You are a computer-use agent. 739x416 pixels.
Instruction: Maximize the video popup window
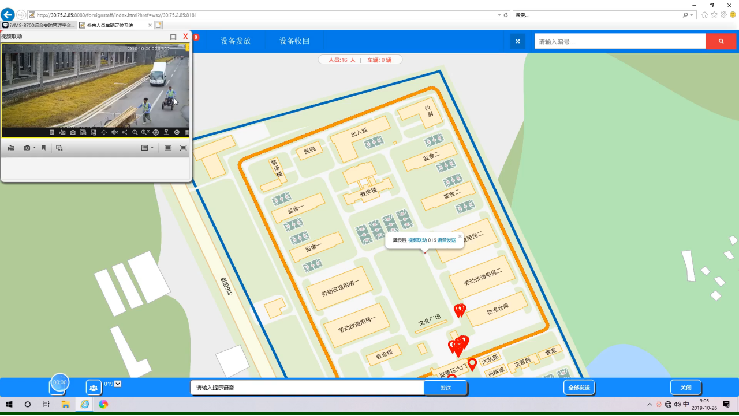(173, 37)
